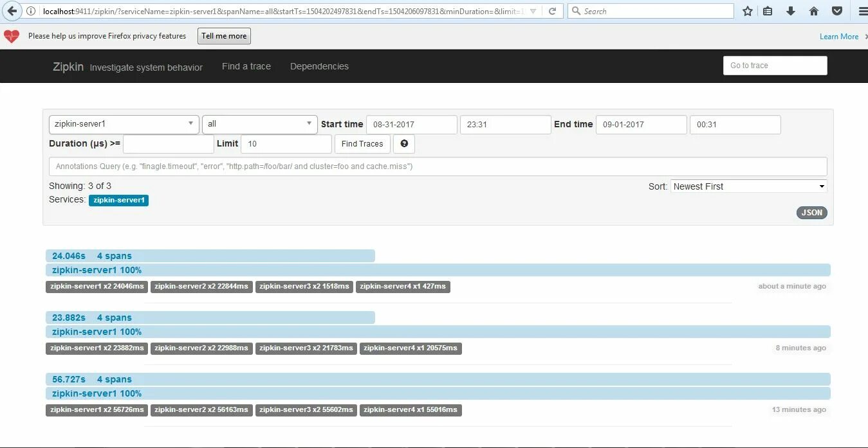This screenshot has height=448, width=868.
Task: Click start time field 23:31
Action: point(506,125)
